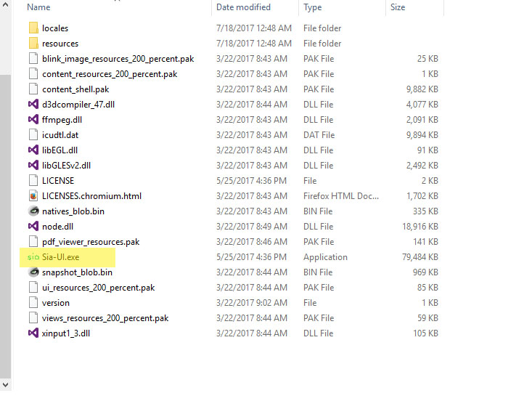Image resolution: width=532 pixels, height=401 pixels.
Task: Click the resources folder icon
Action: pos(33,43)
